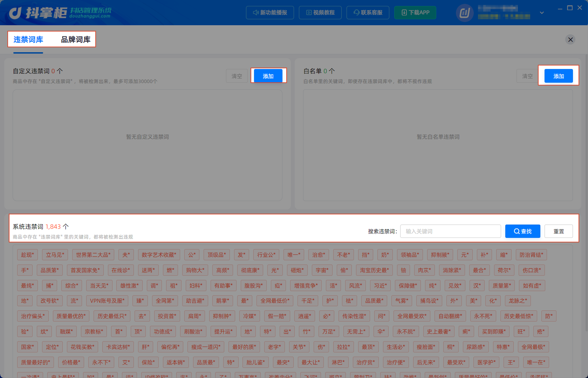This screenshot has width=588, height=378.
Task: Select the 历史最低惊* tag
Action: (519, 316)
